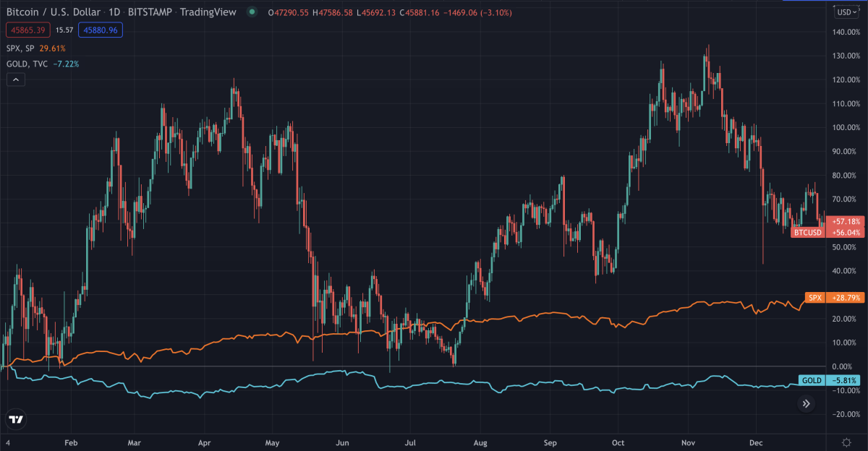The image size is (868, 451).
Task: Click the −5.81% GOLD axis value
Action: coord(845,380)
